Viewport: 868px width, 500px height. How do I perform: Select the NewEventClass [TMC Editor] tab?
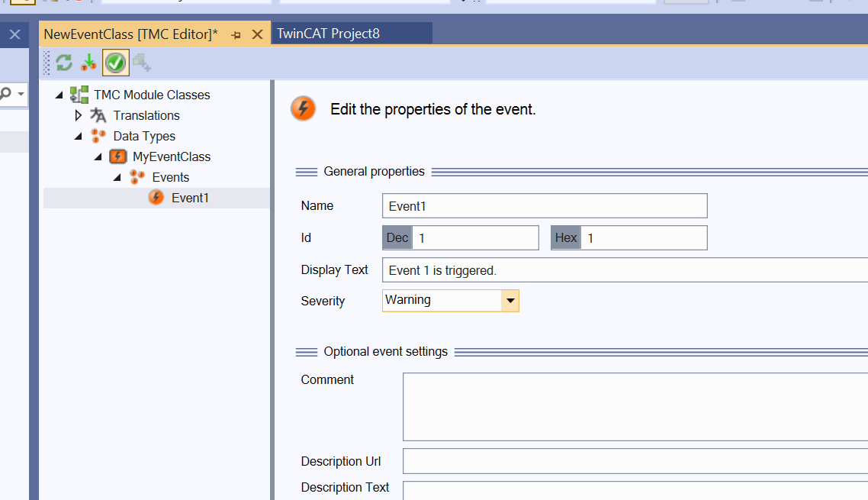coord(131,34)
